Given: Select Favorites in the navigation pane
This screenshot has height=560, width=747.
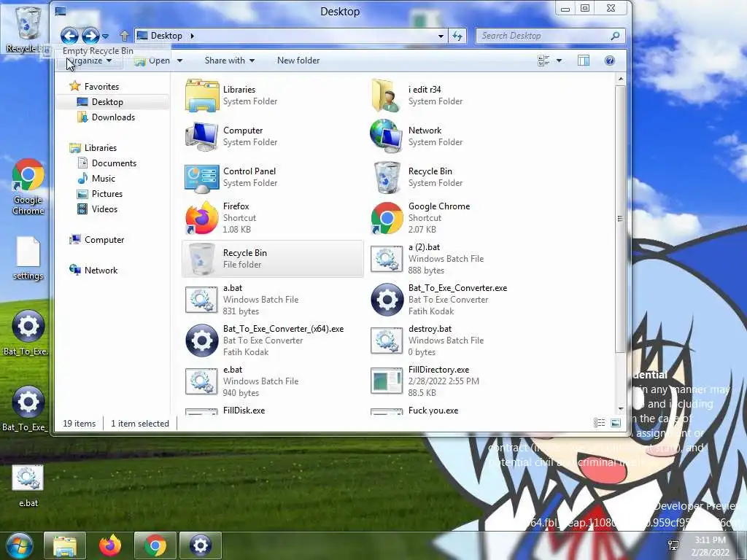Looking at the screenshot, I should click(x=94, y=87).
